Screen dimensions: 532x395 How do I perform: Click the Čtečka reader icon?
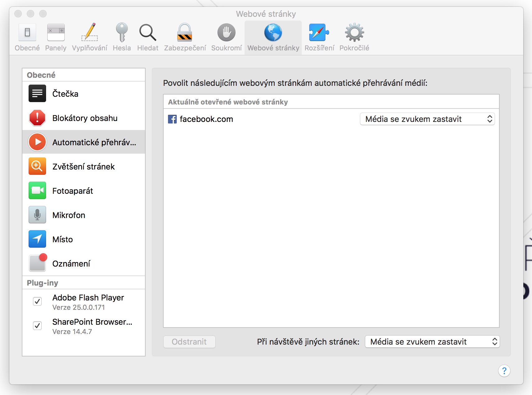click(37, 94)
